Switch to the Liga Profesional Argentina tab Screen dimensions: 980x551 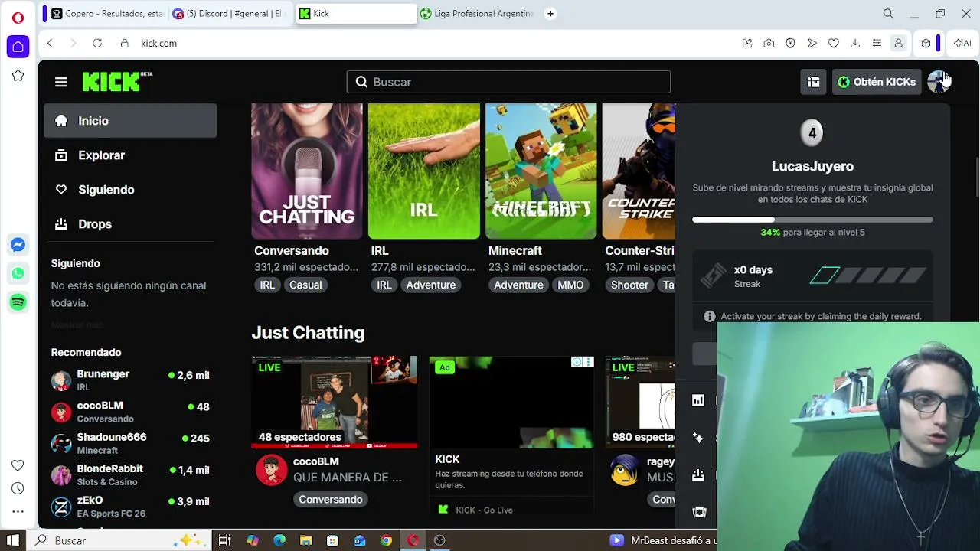point(477,14)
